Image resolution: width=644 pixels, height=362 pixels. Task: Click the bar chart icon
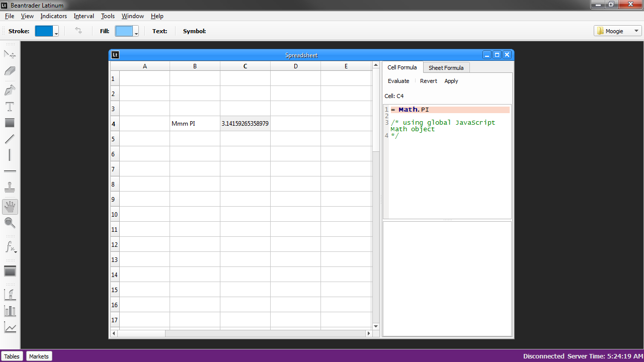coord(10,311)
